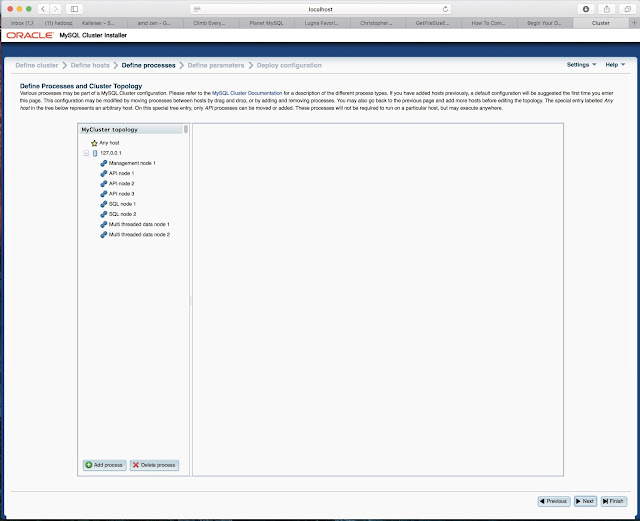Switch to the Christopher browser tab
Image resolution: width=640 pixels, height=521 pixels.
pos(376,23)
